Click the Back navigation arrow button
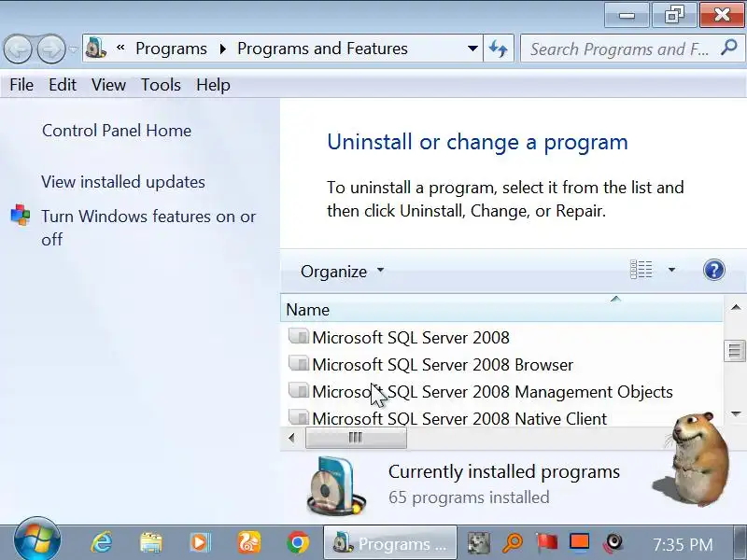This screenshot has width=747, height=560. pos(18,49)
